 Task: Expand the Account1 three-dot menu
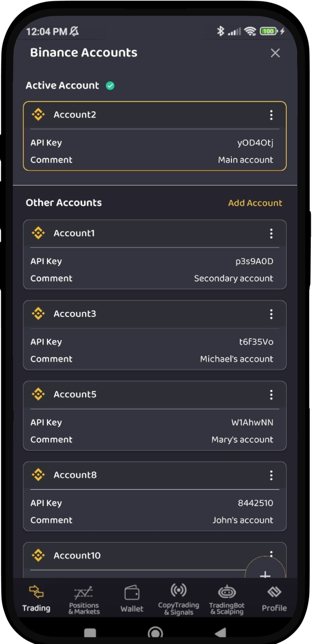[x=271, y=234]
